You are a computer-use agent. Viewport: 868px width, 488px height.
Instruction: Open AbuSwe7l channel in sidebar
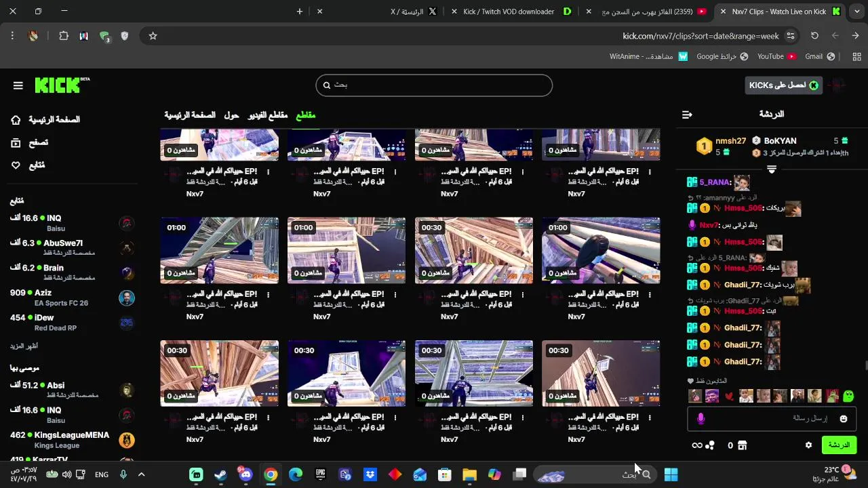click(72, 248)
